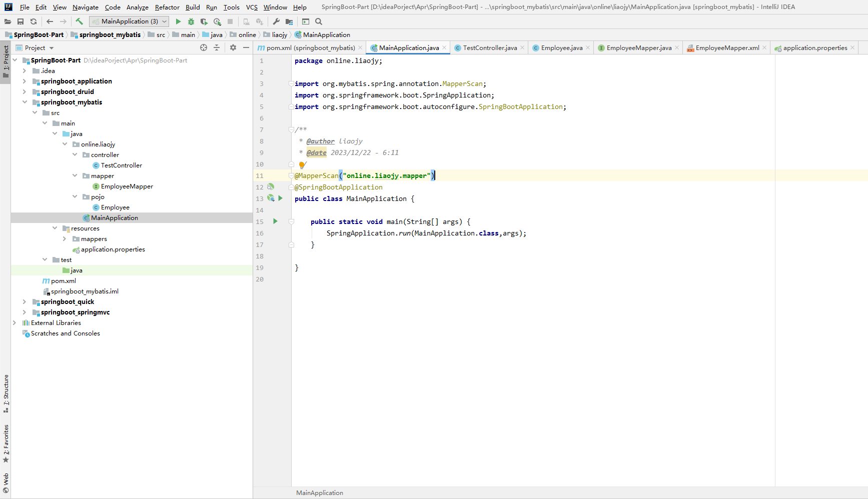Viewport: 868px width, 499px height.
Task: Expand the .idea folder
Action: 25,71
